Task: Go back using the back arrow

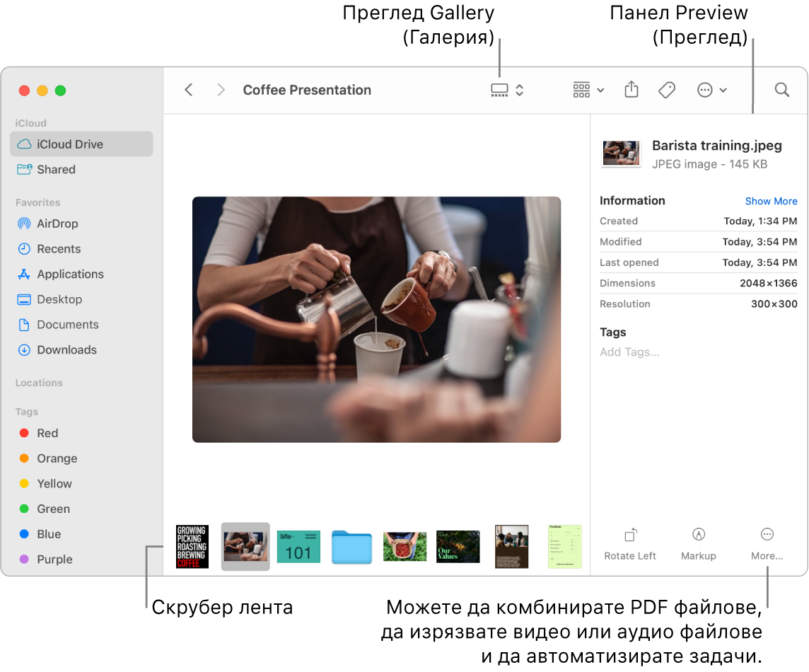Action: (189, 90)
